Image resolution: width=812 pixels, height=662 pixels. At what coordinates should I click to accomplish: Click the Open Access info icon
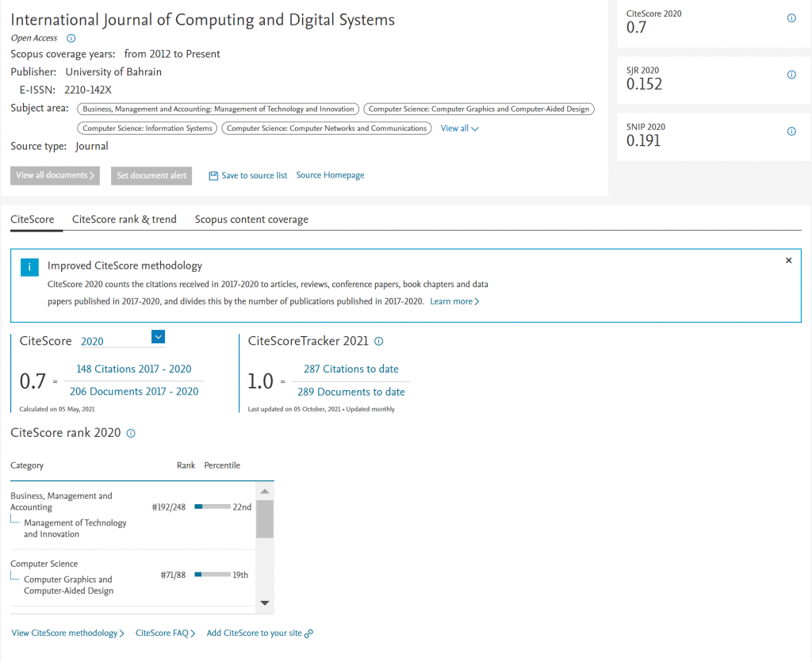[x=71, y=38]
